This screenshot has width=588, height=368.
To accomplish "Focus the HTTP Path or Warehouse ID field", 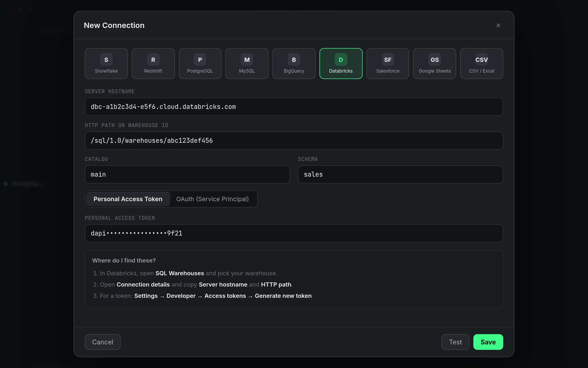I will [x=294, y=141].
